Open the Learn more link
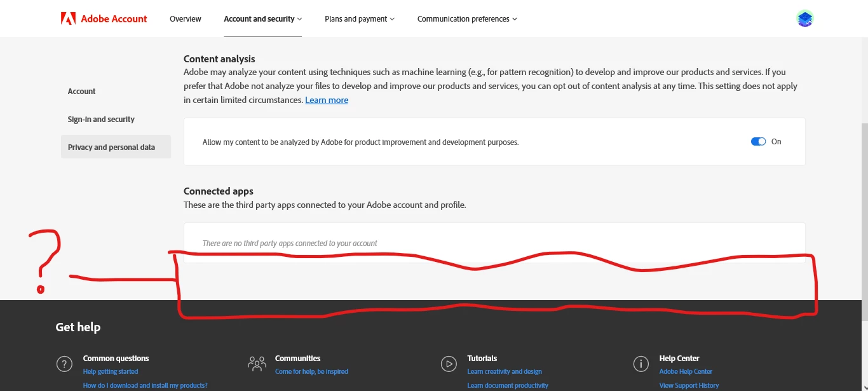 click(x=327, y=100)
